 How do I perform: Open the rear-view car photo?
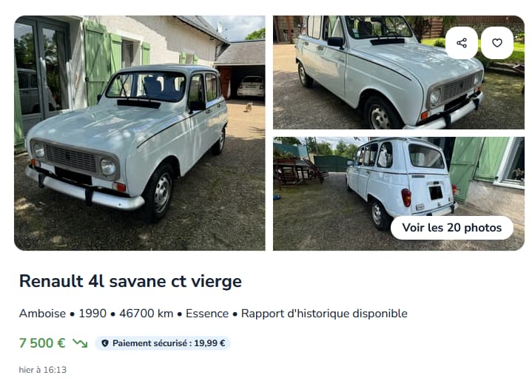pyautogui.click(x=399, y=194)
